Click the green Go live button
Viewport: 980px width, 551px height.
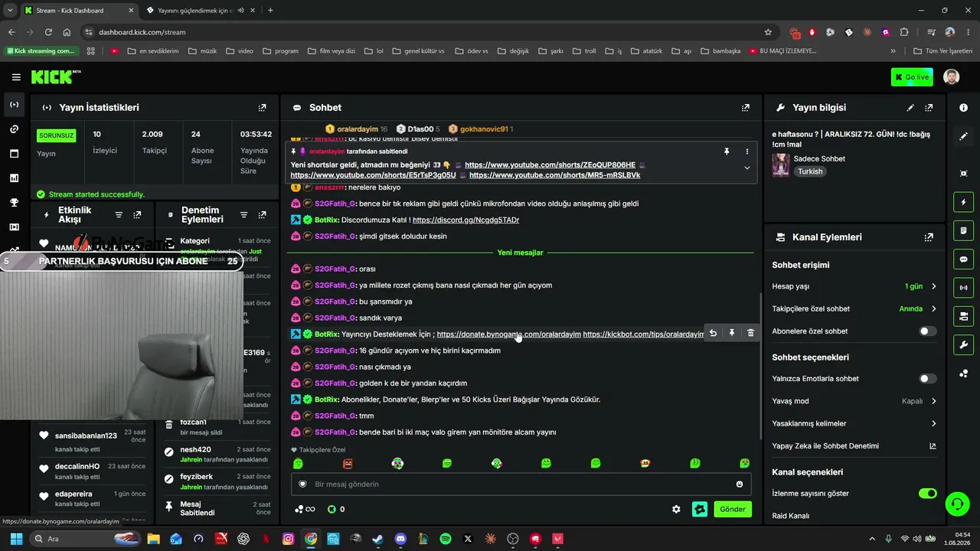pos(912,77)
